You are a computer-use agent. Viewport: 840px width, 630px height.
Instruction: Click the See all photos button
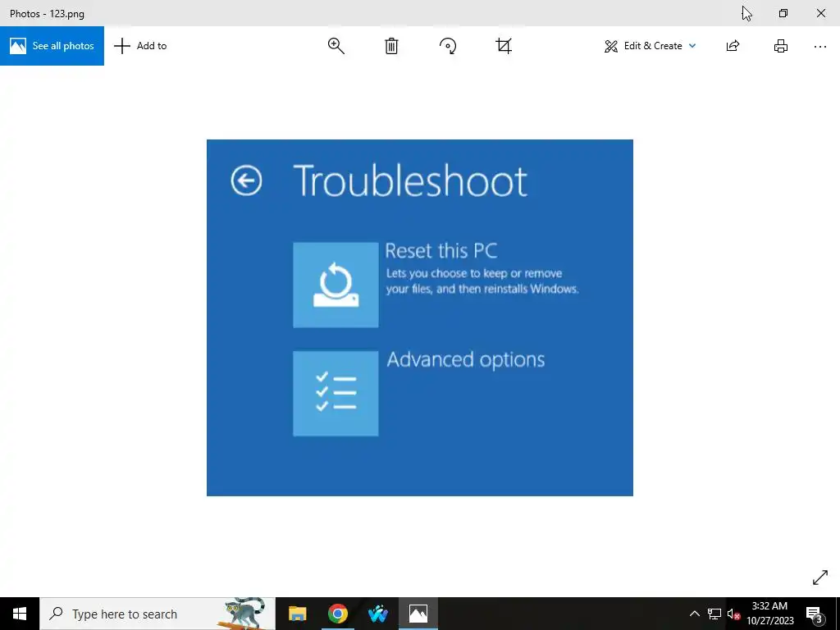click(x=52, y=46)
